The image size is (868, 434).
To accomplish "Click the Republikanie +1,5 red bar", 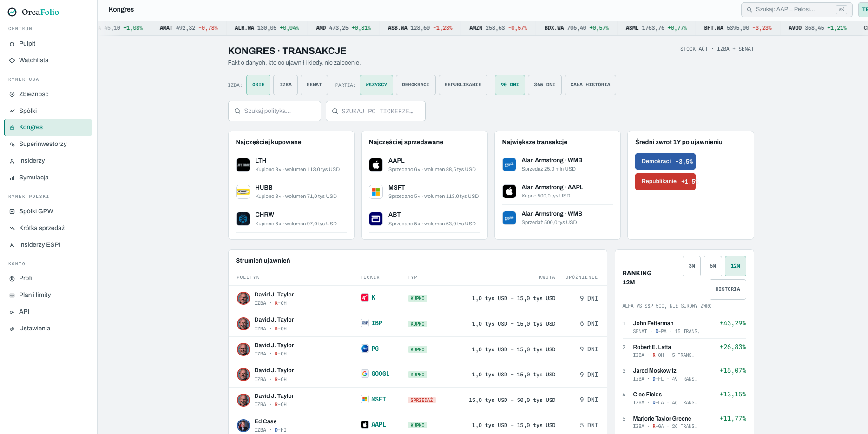I will [x=665, y=182].
